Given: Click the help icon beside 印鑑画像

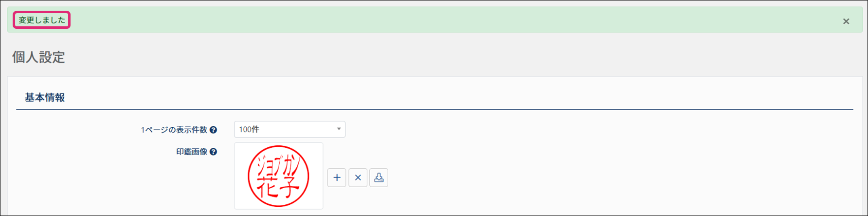Looking at the screenshot, I should pos(213,152).
